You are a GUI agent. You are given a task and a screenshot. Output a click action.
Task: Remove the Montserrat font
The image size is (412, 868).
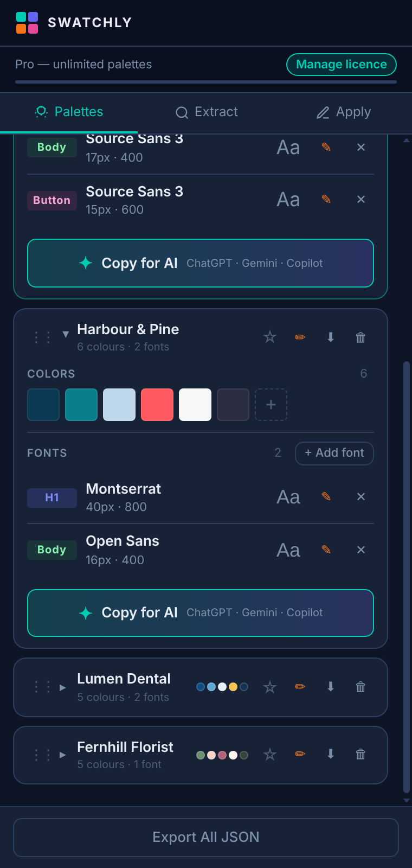(x=361, y=496)
